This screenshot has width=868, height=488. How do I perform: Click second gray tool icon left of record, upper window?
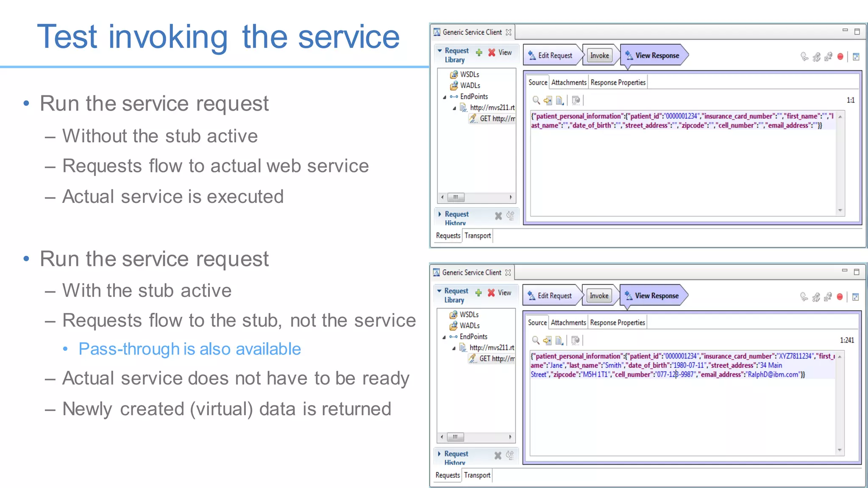pyautogui.click(x=816, y=57)
